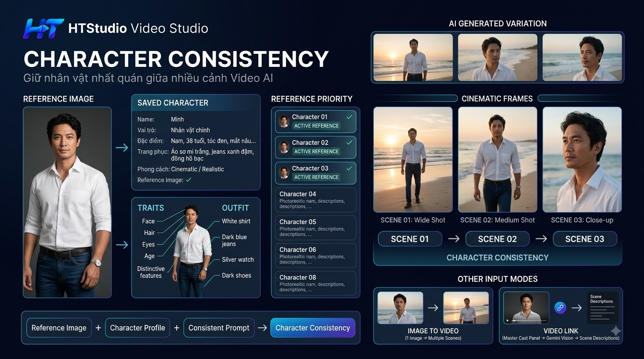
Task: Toggle the Character 01 active checkmark
Action: click(x=349, y=117)
